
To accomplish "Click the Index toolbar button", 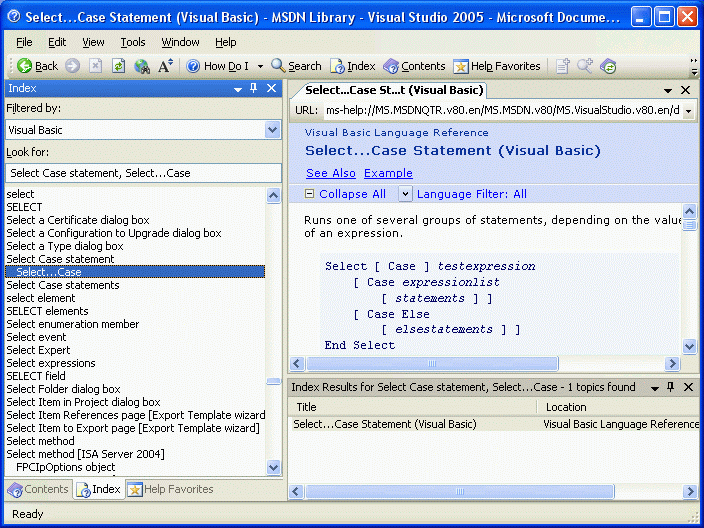I will [353, 66].
